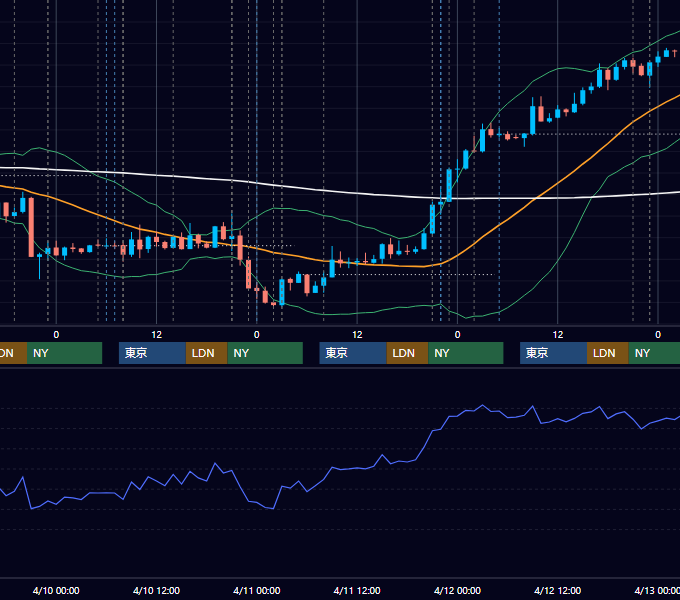Image resolution: width=680 pixels, height=600 pixels.
Task: Select the LDN session block for 4/12
Action: 608,353
